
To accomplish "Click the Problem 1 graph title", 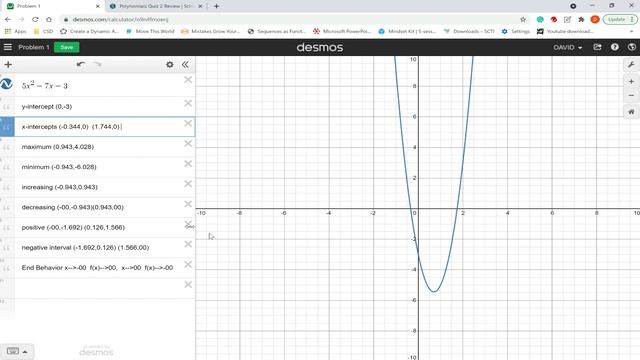I will coord(33,47).
